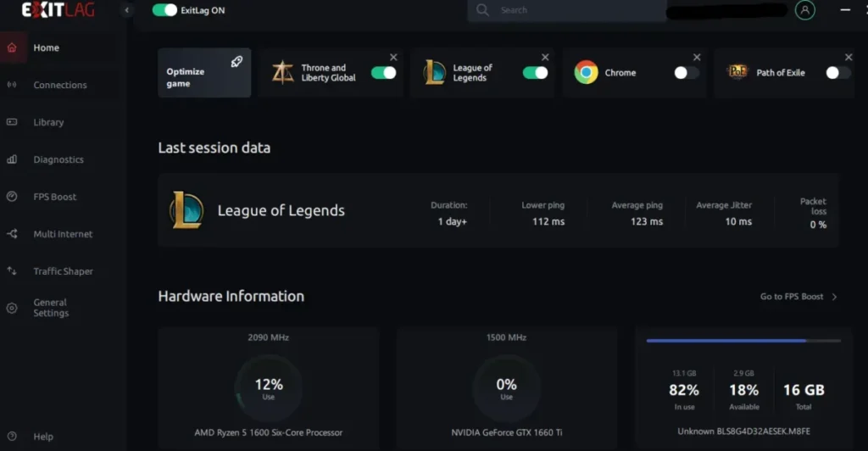Screen dimensions: 868x451
Task: Open the General Settings menu label
Action: (x=51, y=308)
